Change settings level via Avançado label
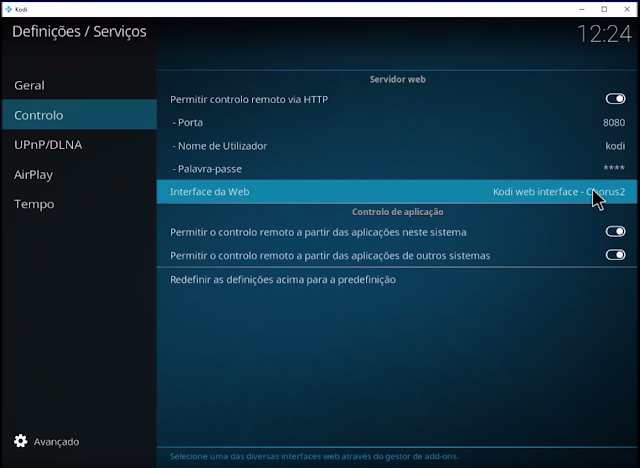 tap(56, 441)
